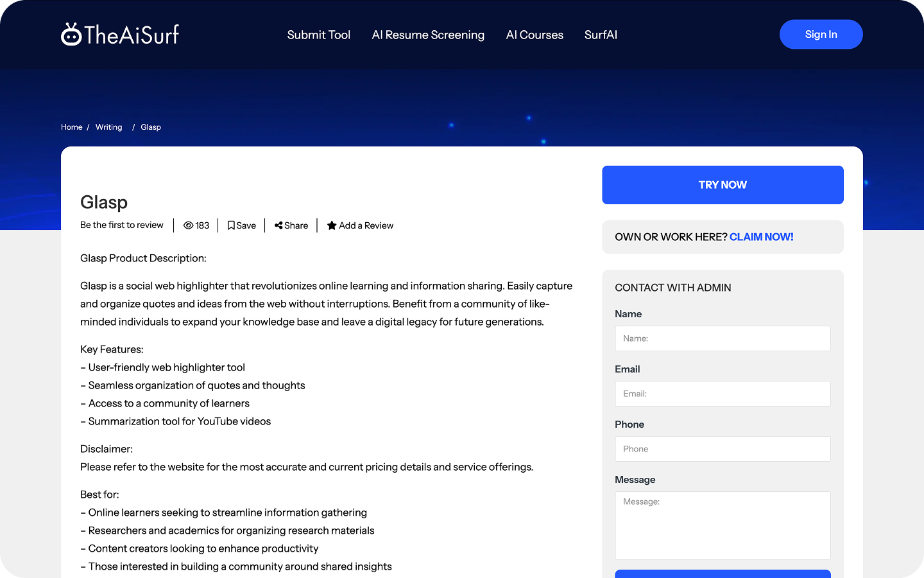This screenshot has width=924, height=578.
Task: Click the 'Glasp Product Description:' heading text
Action: pos(143,258)
